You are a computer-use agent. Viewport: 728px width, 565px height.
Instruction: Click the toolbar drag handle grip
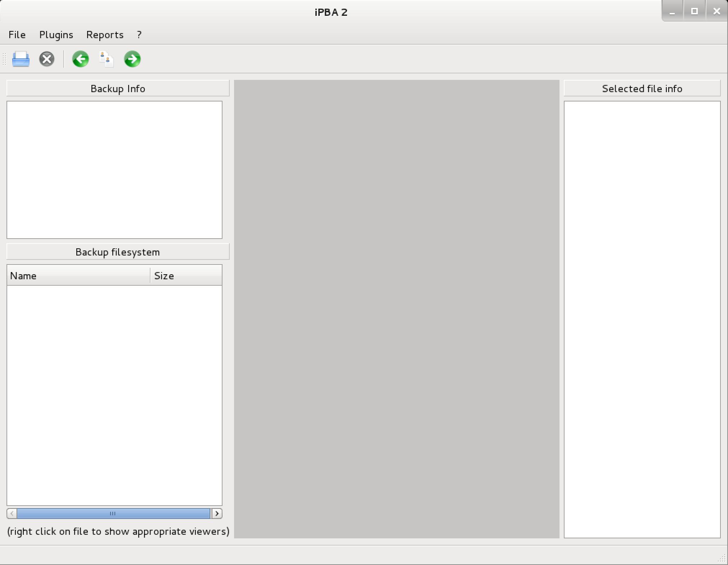(x=4, y=59)
